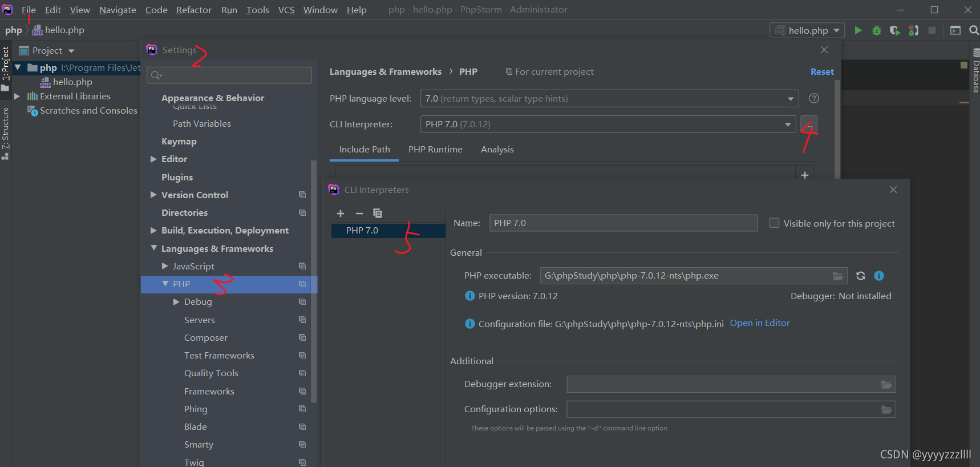Open the VCS menu
The image size is (980, 467).
tap(286, 10)
